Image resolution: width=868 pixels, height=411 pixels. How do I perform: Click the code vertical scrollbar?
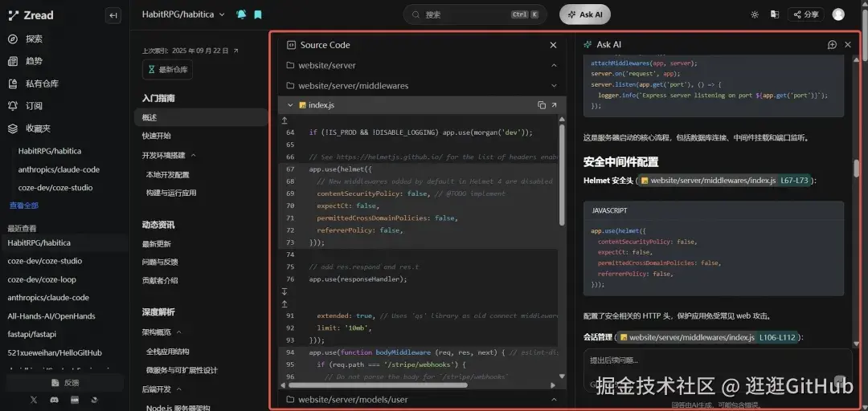(563, 175)
